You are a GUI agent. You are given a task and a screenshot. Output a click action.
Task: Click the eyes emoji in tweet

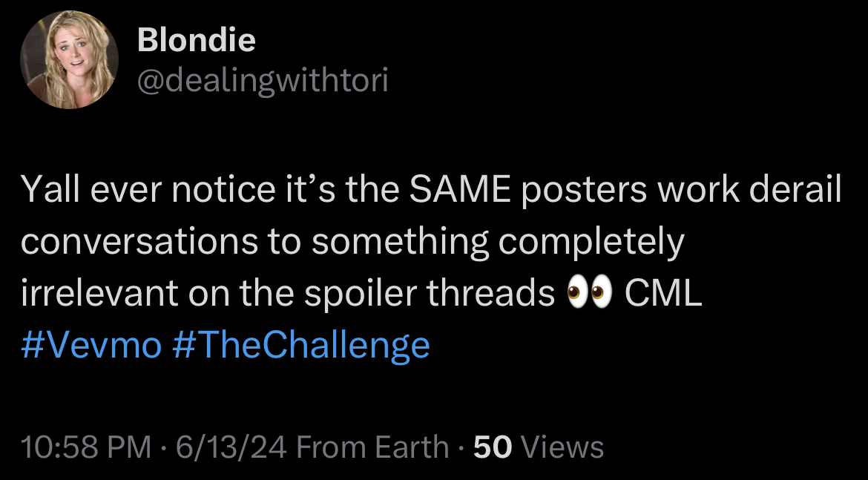pos(590,292)
